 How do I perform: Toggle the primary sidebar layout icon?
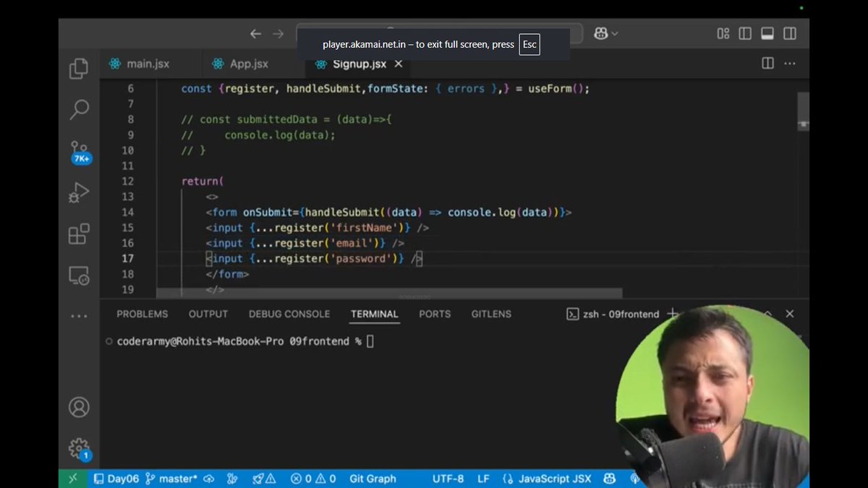click(746, 33)
